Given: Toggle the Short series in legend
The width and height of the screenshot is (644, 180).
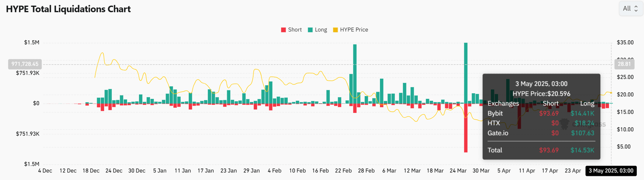Looking at the screenshot, I should (x=291, y=30).
